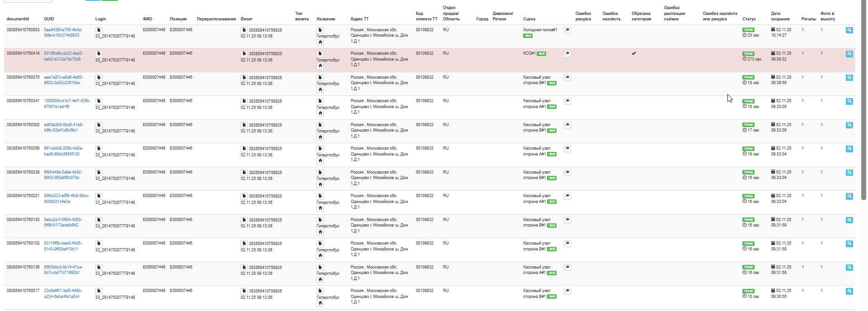Click the Login file icon in row 383858410760553
Viewport: 868px width, 311px height.
tap(99, 30)
